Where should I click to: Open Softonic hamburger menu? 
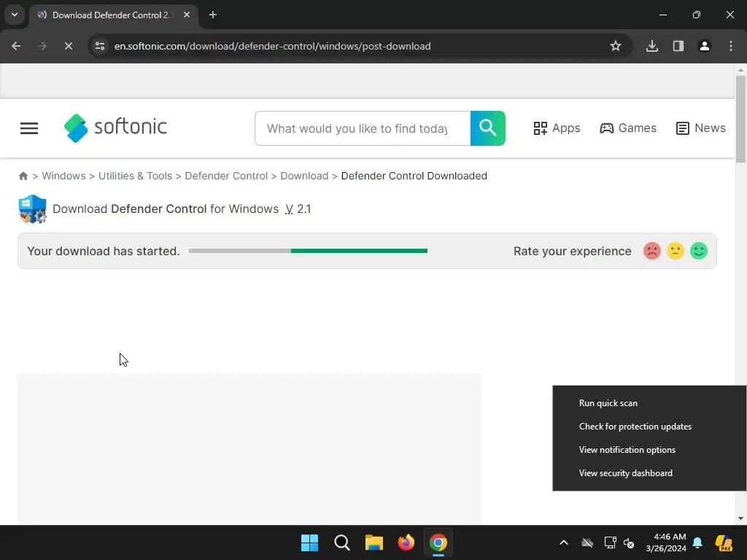[29, 128]
